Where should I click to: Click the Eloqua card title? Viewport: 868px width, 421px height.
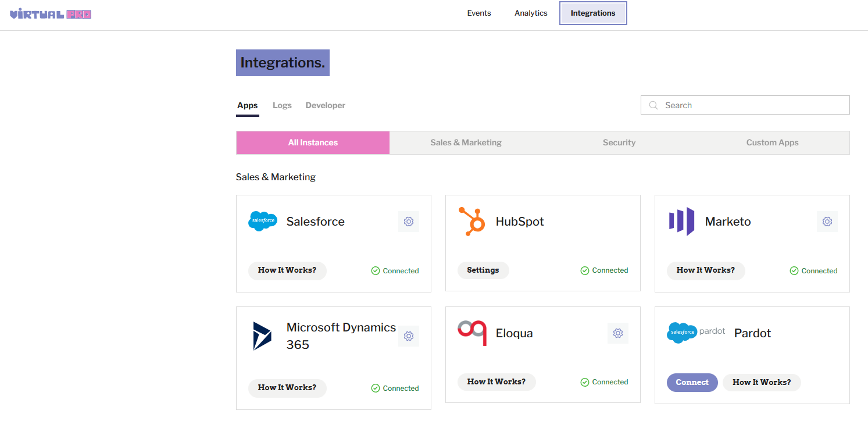(515, 333)
